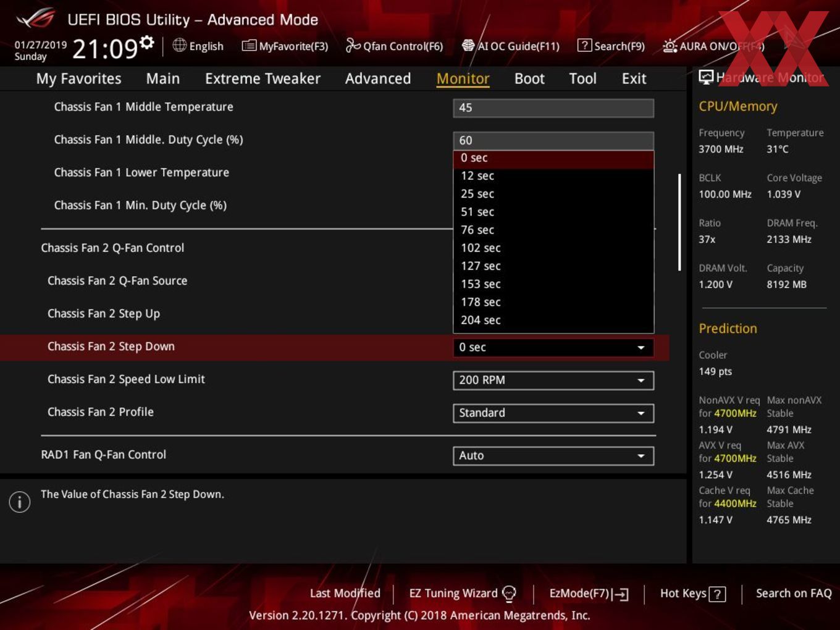The image size is (840, 630).
Task: Select the Monitor tab
Action: pos(463,78)
